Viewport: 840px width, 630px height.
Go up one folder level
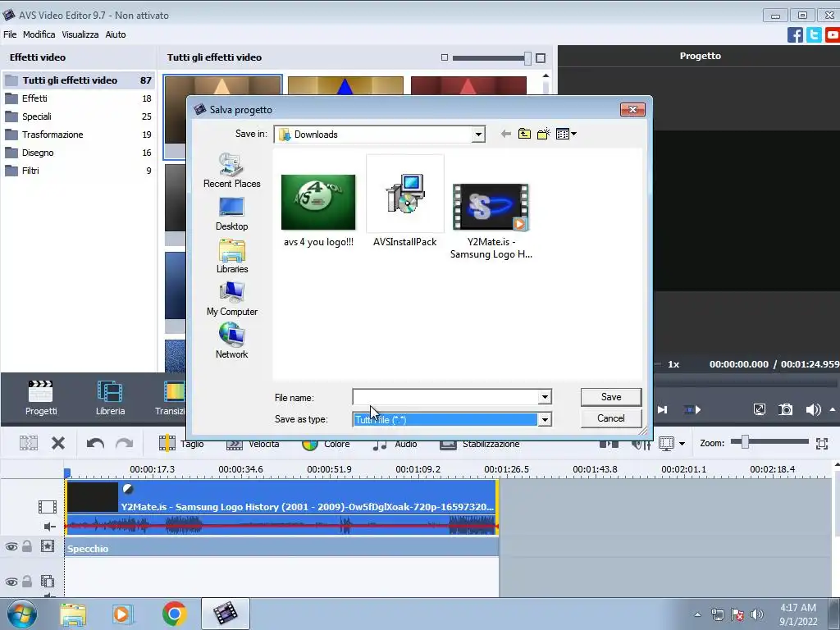(x=524, y=134)
